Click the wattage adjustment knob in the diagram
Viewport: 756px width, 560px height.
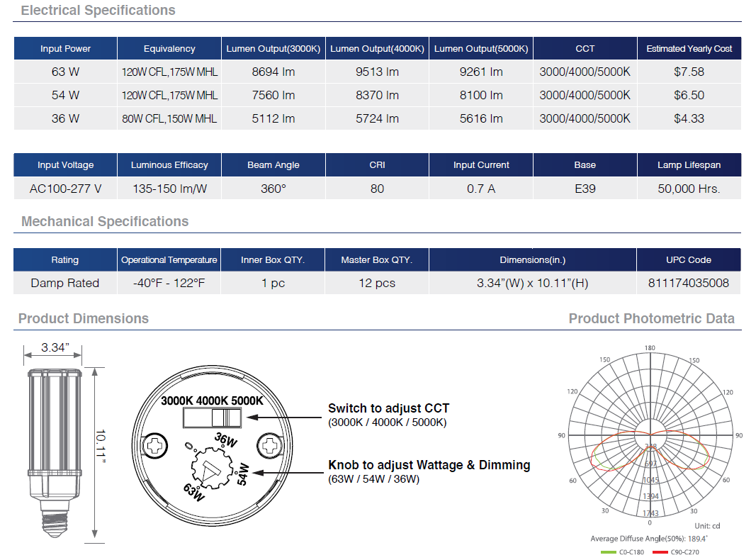(x=212, y=469)
